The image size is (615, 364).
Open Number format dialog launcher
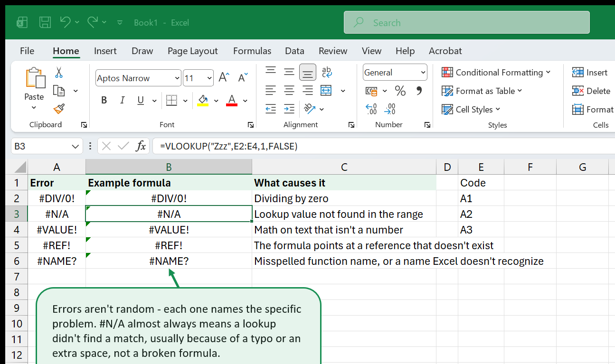click(x=428, y=125)
